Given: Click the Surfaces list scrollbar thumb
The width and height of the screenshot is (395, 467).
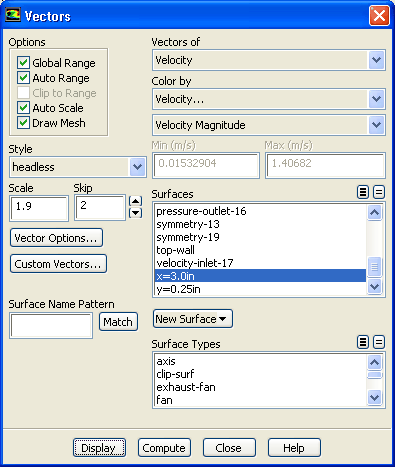Looking at the screenshot, I should tap(374, 267).
